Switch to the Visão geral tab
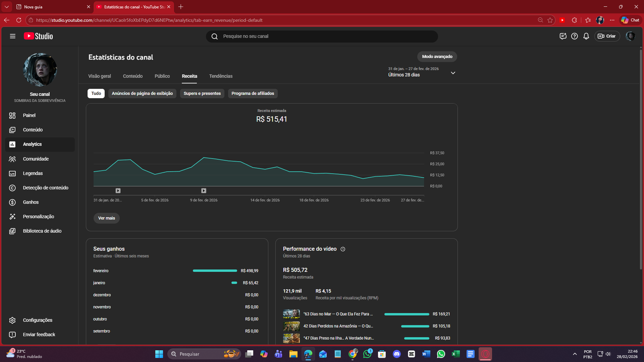The image size is (644, 362). (x=99, y=76)
